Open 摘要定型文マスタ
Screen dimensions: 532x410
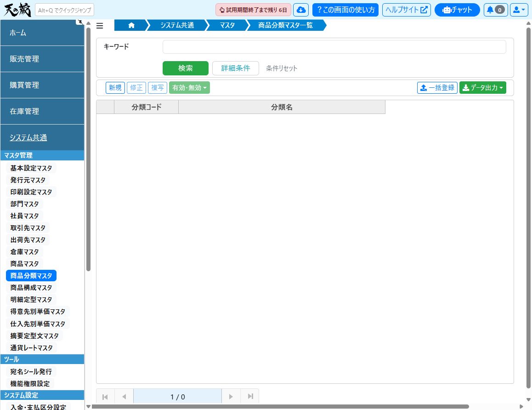point(34,336)
